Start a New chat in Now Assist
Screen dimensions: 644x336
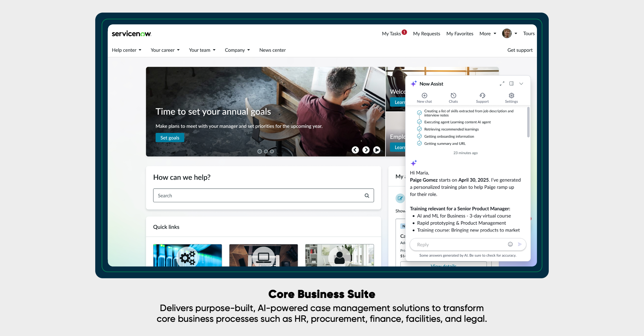pyautogui.click(x=424, y=98)
